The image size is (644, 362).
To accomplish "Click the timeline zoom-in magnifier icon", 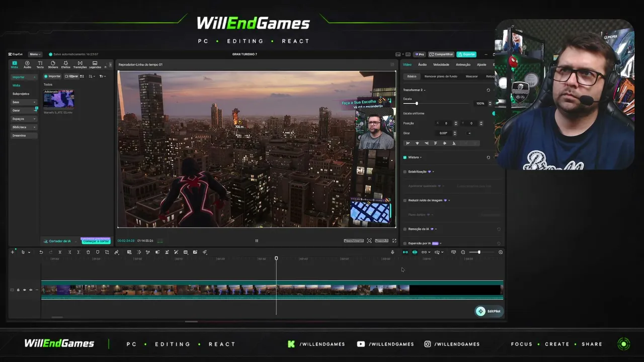I will [x=501, y=252].
